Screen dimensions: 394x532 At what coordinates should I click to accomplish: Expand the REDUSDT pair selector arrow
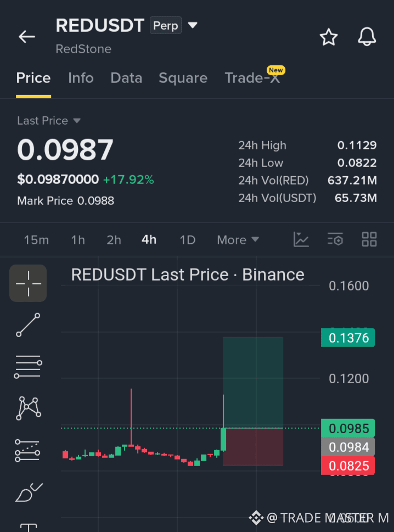pos(193,25)
